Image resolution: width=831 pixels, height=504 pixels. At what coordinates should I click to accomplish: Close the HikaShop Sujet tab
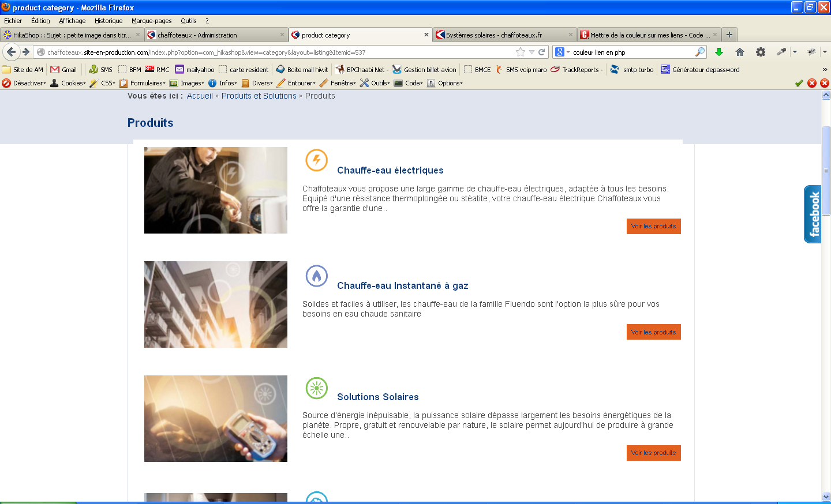click(138, 35)
